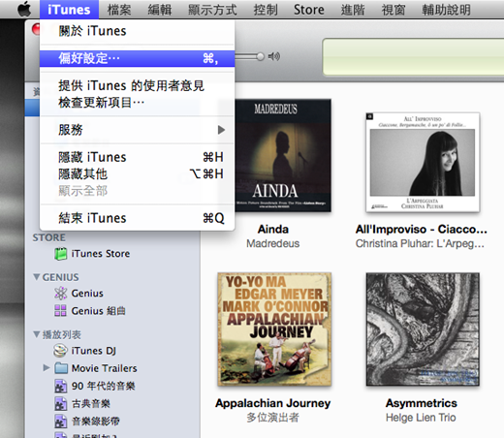Click the Ainda album cover
The width and height of the screenshot is (504, 438).
point(283,156)
